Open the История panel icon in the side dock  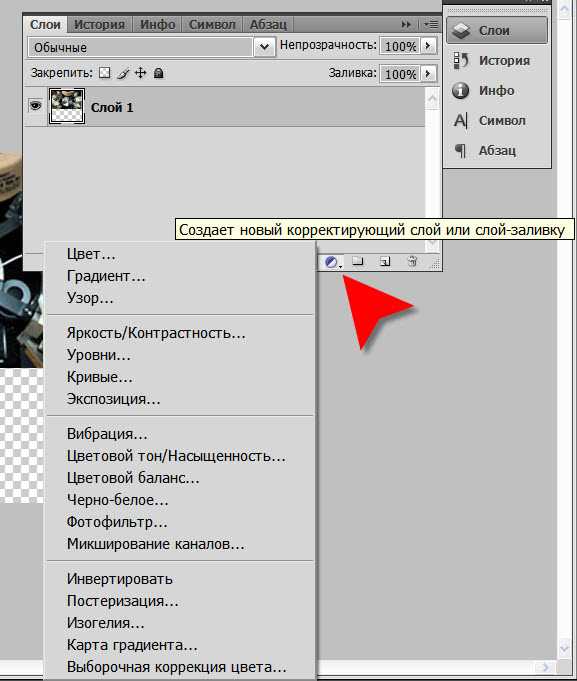coord(461,60)
